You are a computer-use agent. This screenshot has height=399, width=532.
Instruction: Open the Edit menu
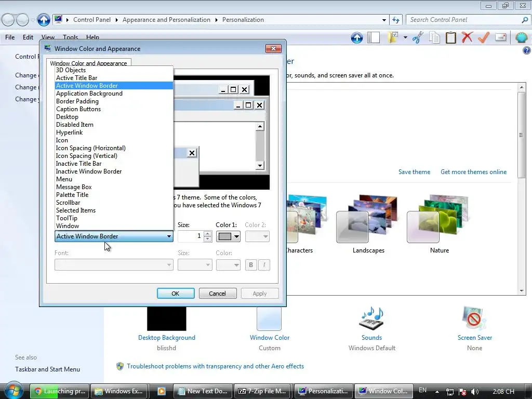point(28,37)
